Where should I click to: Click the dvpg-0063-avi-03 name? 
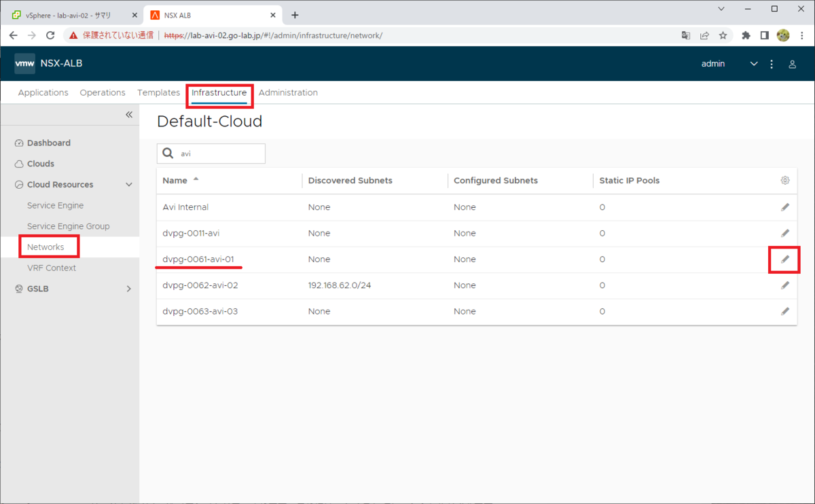[x=200, y=311]
